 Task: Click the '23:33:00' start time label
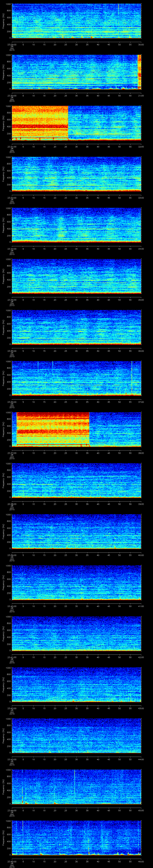(12, 249)
